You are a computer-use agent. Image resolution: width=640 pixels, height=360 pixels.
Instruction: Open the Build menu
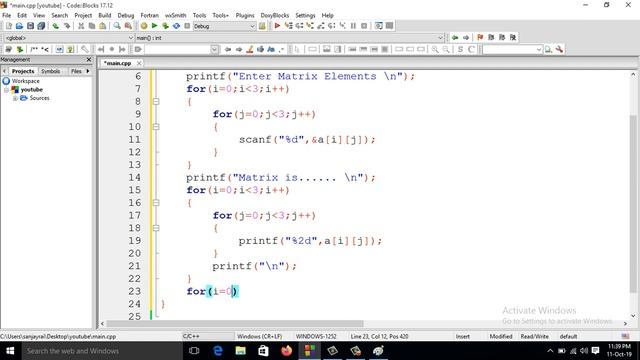pyautogui.click(x=105, y=15)
